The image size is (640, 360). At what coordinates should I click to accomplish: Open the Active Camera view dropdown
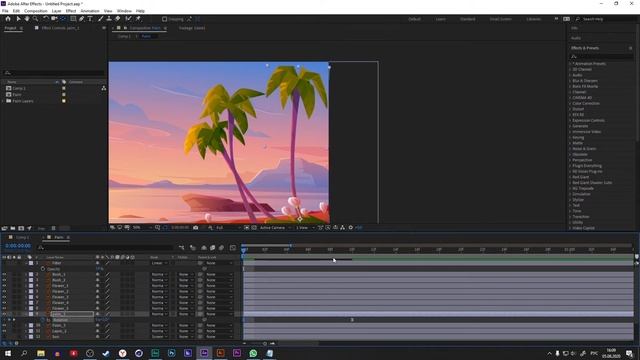coord(274,227)
